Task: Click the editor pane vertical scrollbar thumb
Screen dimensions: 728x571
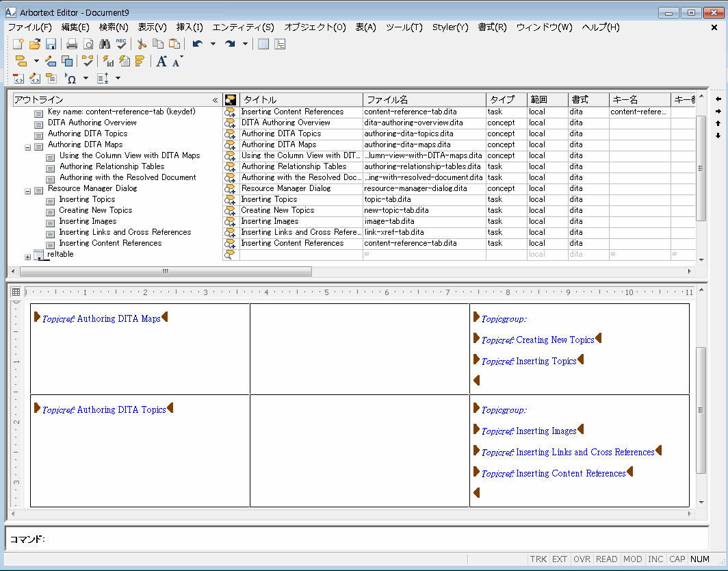Action: point(701,410)
